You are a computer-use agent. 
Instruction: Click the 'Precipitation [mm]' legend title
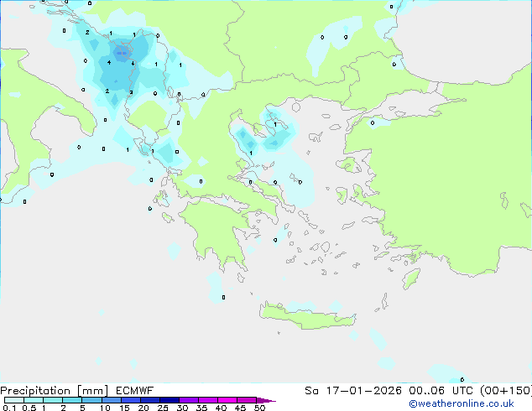pos(55,391)
